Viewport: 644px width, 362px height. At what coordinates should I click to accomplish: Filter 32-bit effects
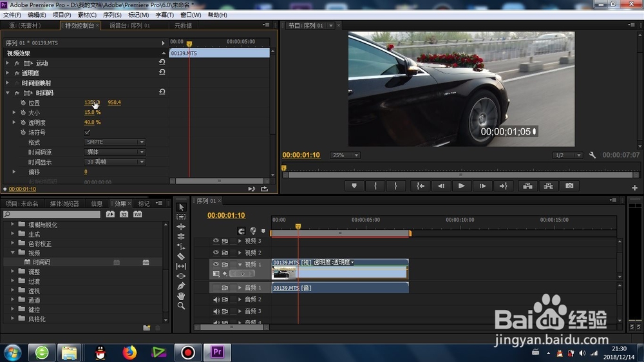[124, 214]
